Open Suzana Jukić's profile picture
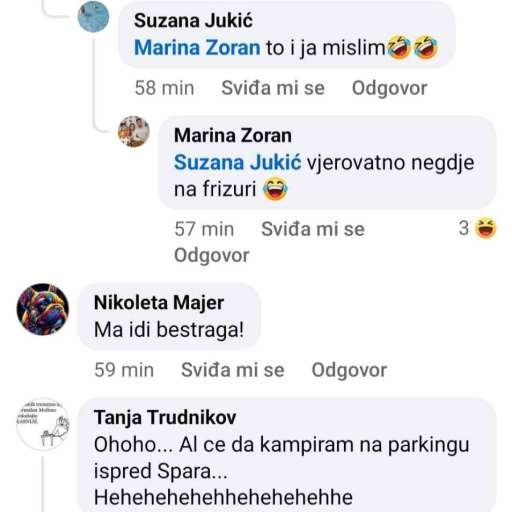Image resolution: width=512 pixels, height=512 pixels. click(93, 17)
